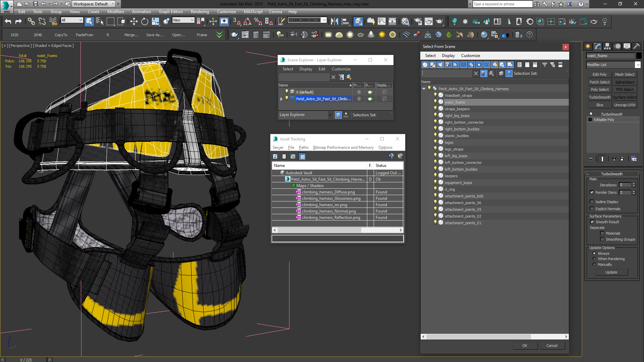
Task: Click the sun light icon in second toolbar
Action: click(x=382, y=35)
